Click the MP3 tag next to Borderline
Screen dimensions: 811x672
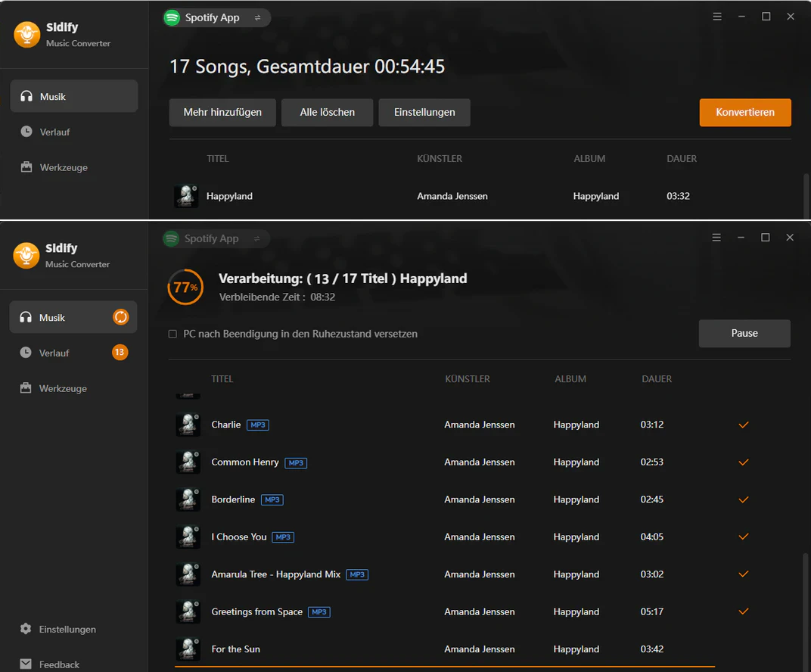coord(272,499)
